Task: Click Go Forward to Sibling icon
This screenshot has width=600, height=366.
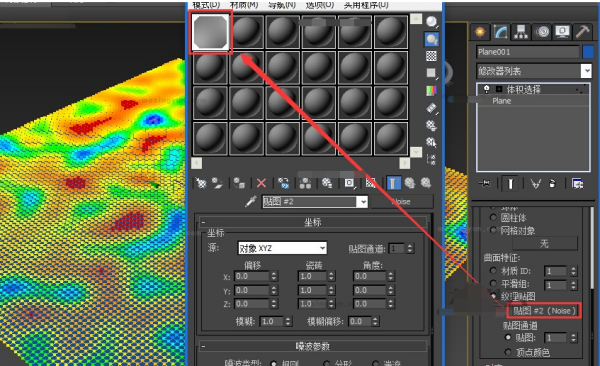Action: coord(426,183)
